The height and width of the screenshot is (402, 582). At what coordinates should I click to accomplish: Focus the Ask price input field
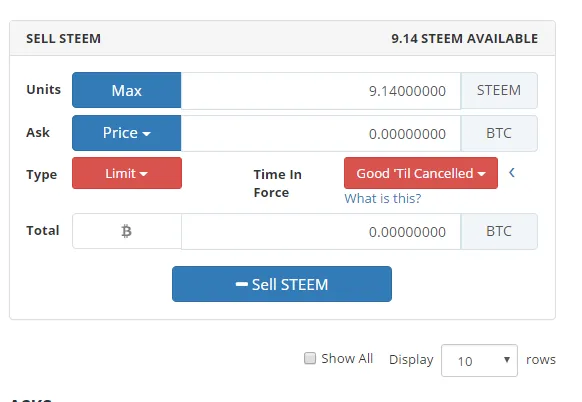321,133
